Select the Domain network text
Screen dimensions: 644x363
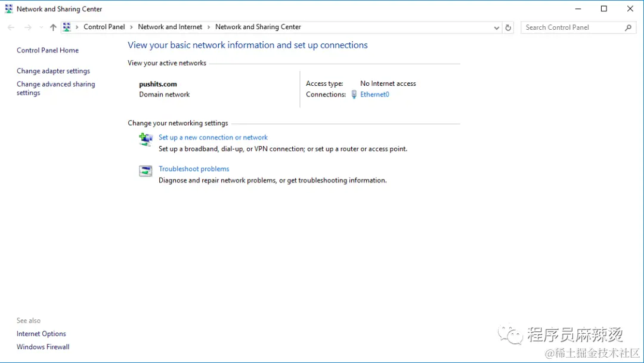[165, 94]
